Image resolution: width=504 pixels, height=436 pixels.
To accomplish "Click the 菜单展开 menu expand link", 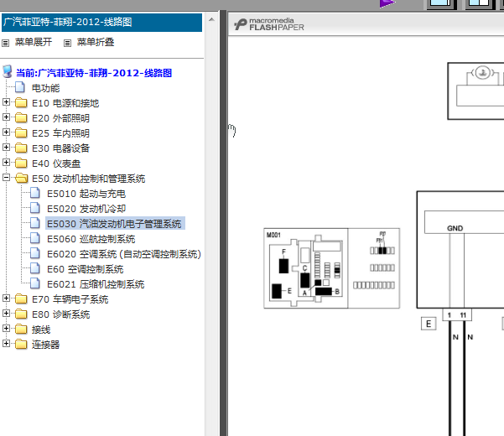I will pos(34,42).
